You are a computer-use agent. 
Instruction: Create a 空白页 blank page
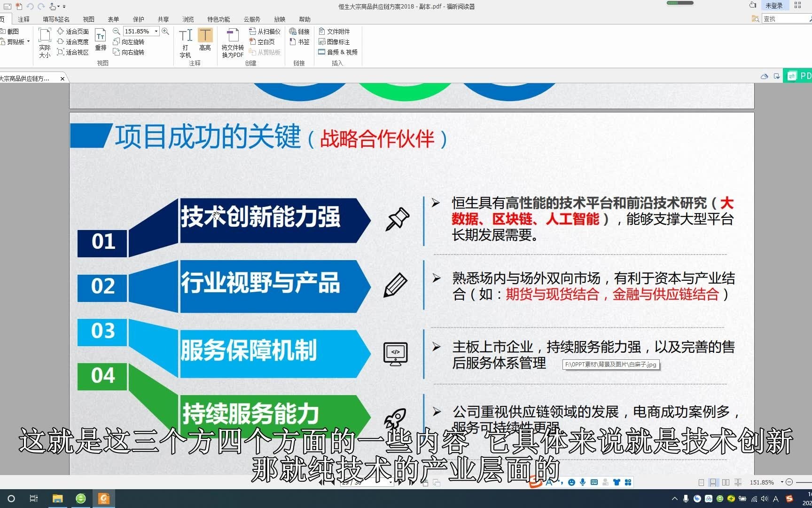(x=262, y=42)
